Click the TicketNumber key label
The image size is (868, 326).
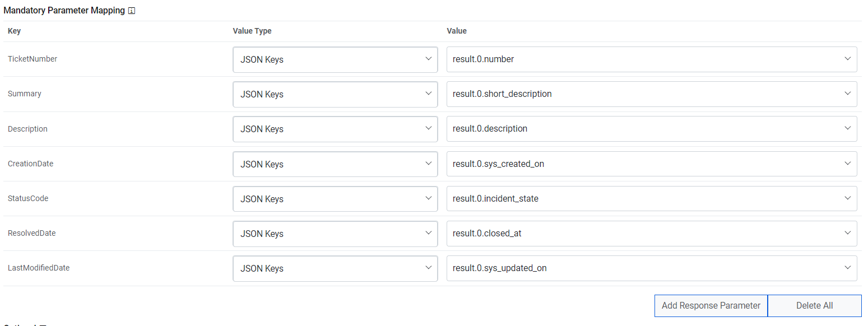pyautogui.click(x=33, y=59)
